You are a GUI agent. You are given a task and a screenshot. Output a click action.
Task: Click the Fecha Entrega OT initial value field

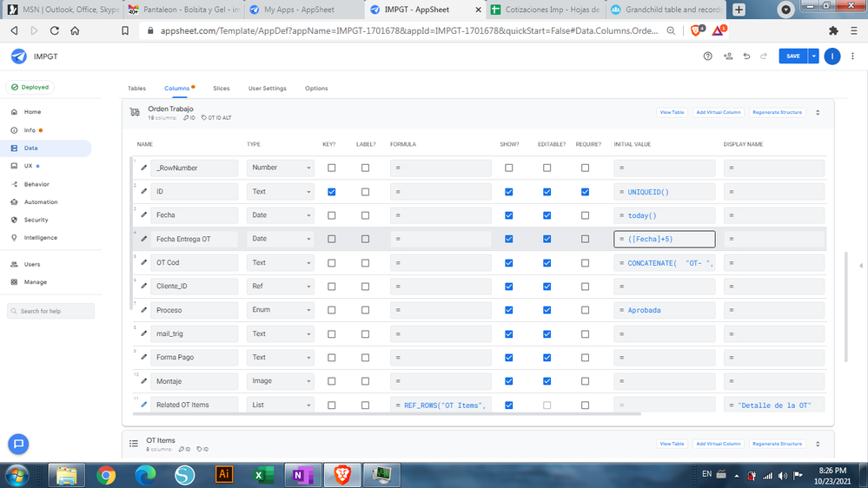tap(665, 239)
